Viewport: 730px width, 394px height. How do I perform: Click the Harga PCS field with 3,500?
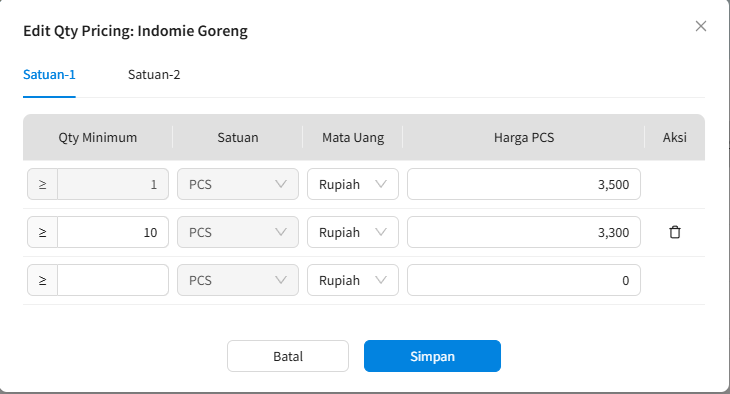click(524, 184)
